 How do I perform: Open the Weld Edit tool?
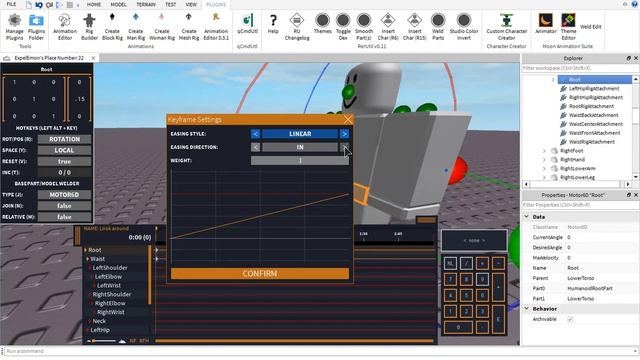coord(591,27)
